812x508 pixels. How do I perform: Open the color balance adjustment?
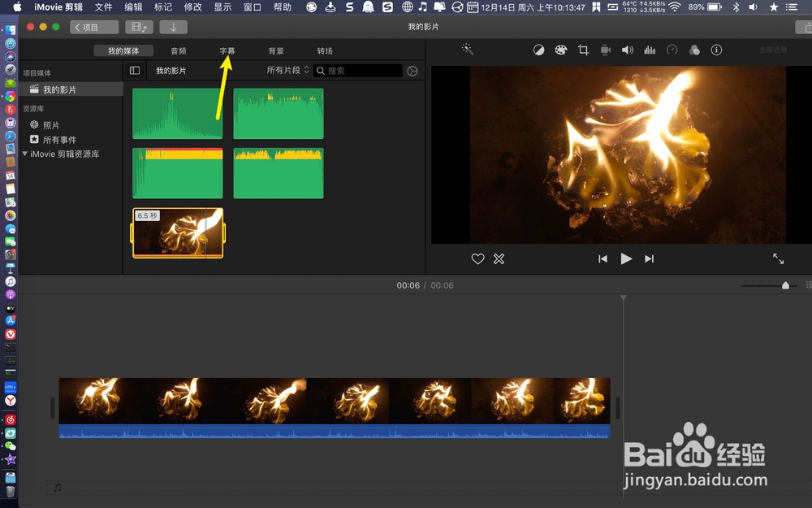pos(538,50)
